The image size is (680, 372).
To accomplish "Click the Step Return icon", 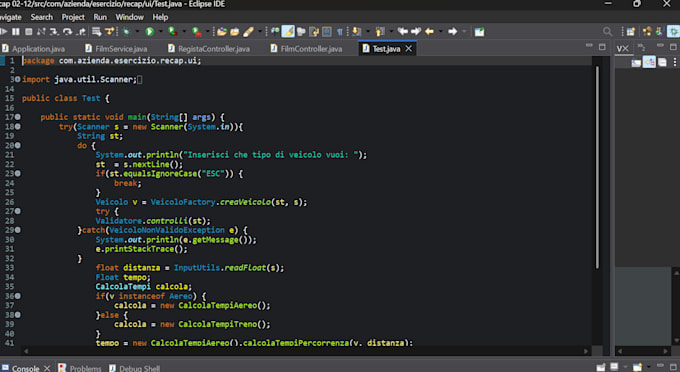I will (81, 32).
